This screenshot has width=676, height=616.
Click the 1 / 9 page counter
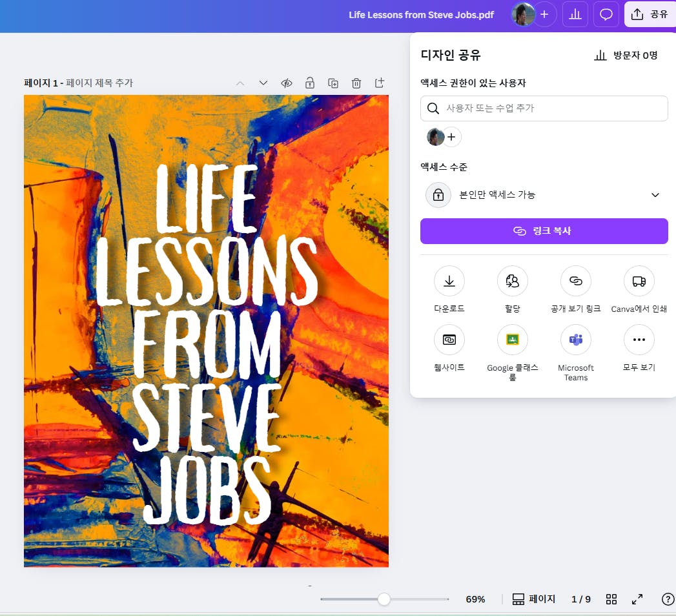(x=580, y=599)
